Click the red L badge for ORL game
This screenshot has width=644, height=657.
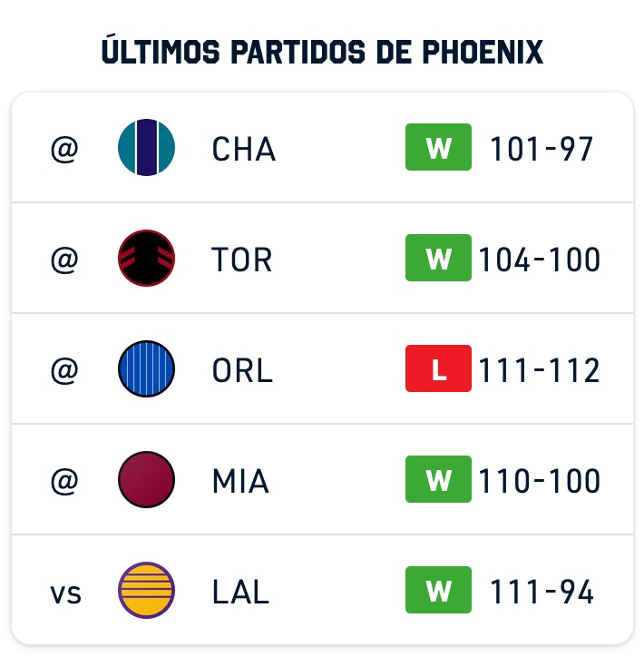[x=438, y=368]
